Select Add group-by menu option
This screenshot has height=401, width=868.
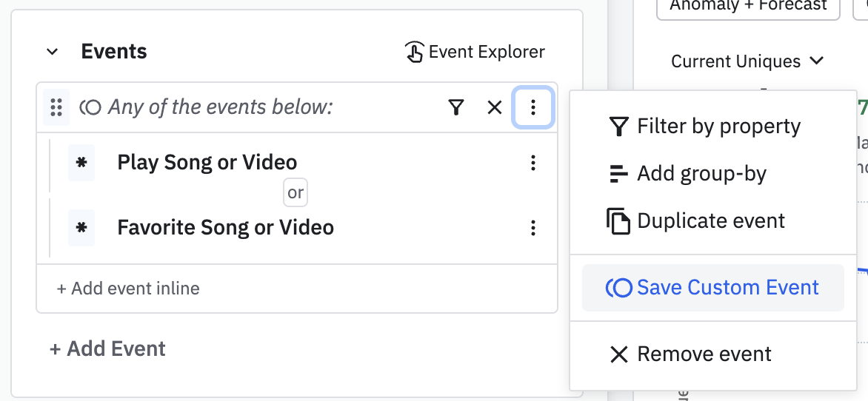coord(687,174)
